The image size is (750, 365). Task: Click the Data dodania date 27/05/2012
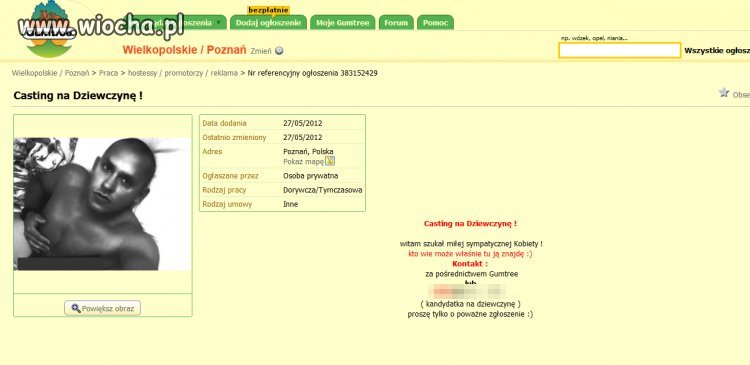pyautogui.click(x=302, y=123)
